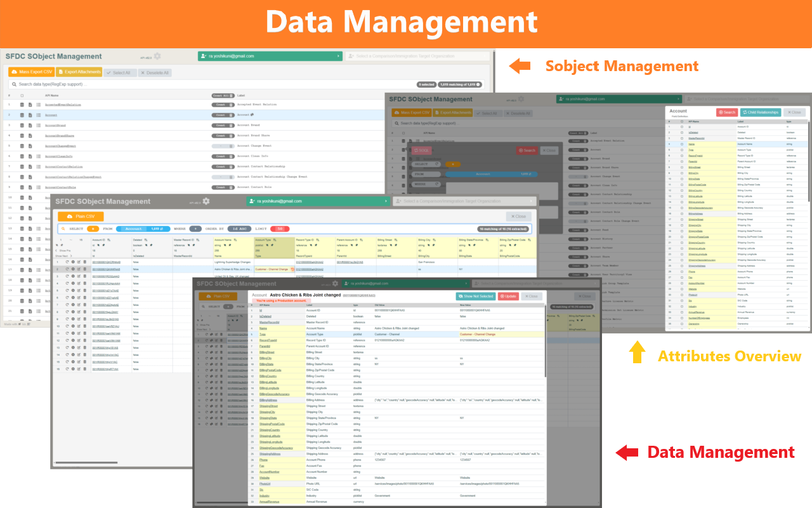The image size is (812, 508).
Task: Click the database icon beside AcceptedEventRelation
Action: 22,105
